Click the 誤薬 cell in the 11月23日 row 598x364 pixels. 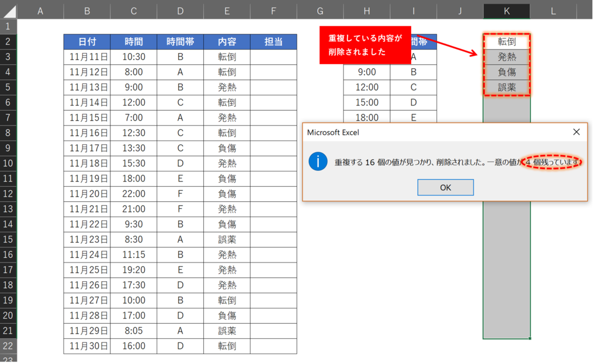point(227,240)
